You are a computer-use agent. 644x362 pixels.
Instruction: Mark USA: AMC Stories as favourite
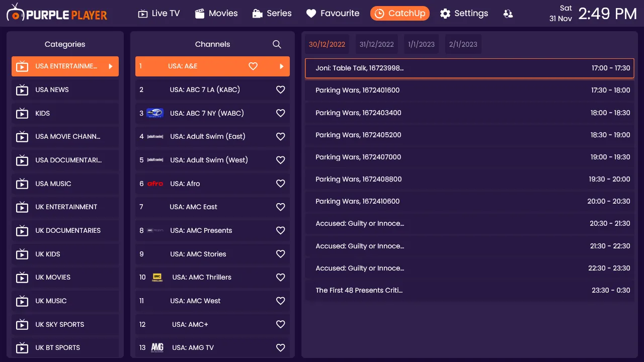point(281,254)
